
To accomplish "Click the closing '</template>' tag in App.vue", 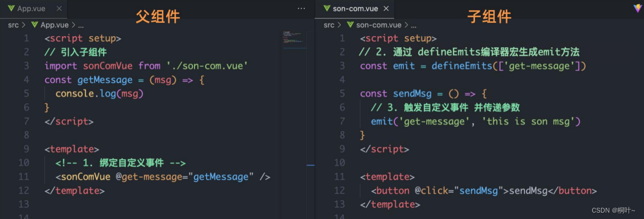I will [74, 190].
